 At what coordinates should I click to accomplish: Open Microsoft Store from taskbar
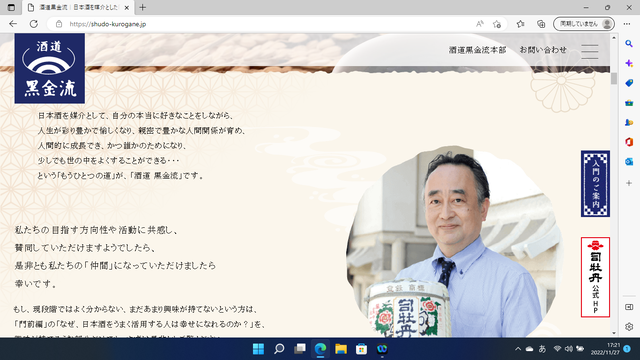pyautogui.click(x=361, y=349)
